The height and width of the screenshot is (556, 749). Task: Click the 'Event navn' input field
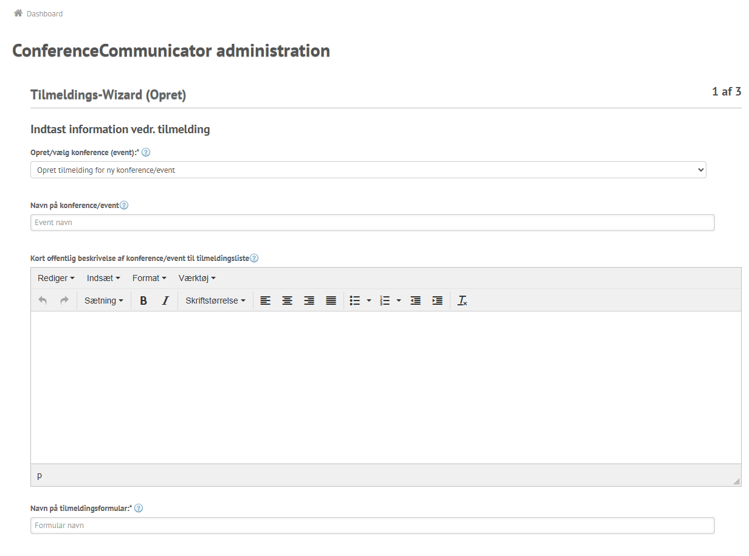point(372,222)
